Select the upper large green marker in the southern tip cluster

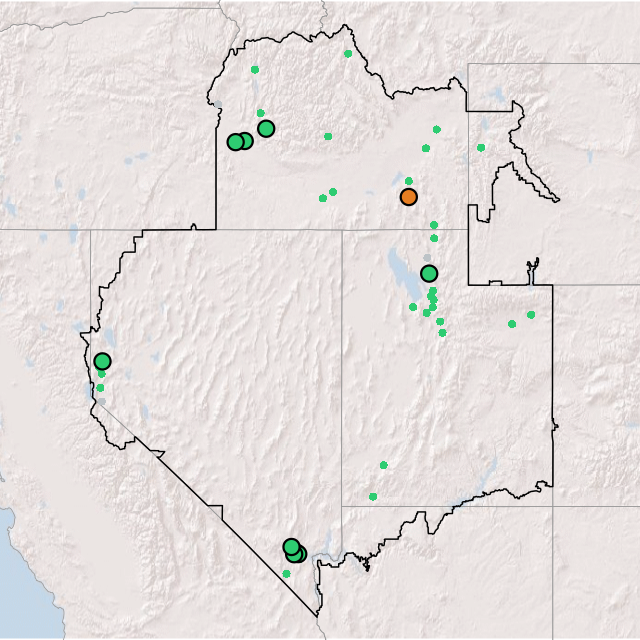coord(291,547)
